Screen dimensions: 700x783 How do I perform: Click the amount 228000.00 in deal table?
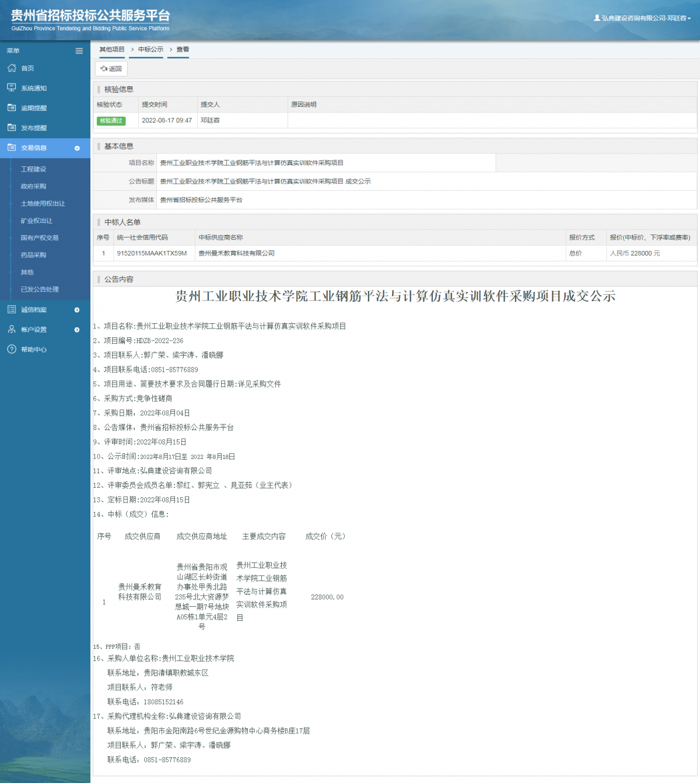coord(327,597)
